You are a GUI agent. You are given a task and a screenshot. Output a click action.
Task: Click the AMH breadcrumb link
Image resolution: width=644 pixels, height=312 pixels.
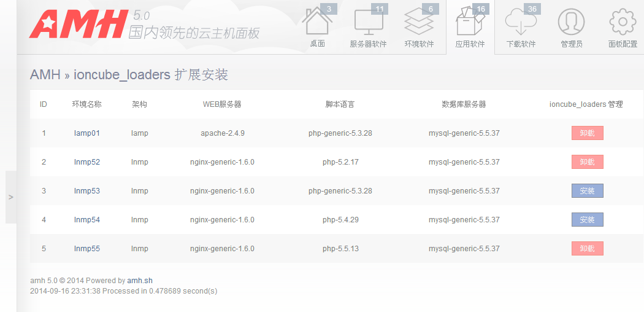pos(45,75)
